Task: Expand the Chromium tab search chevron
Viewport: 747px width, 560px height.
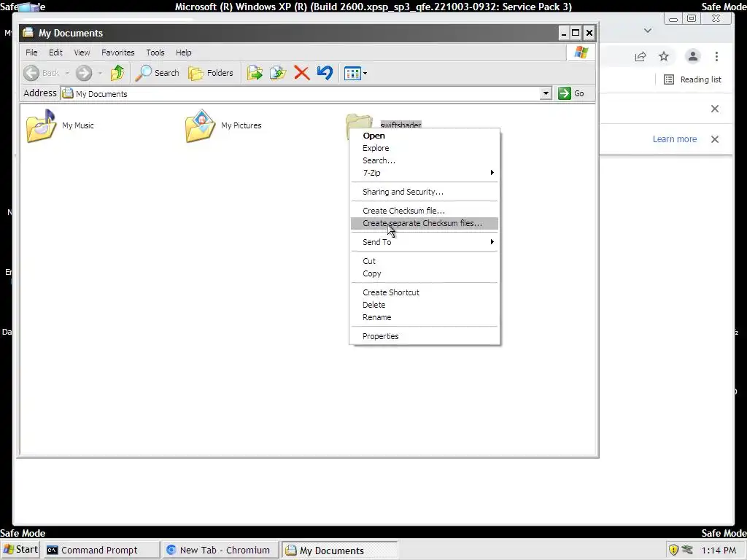Action: (648, 31)
